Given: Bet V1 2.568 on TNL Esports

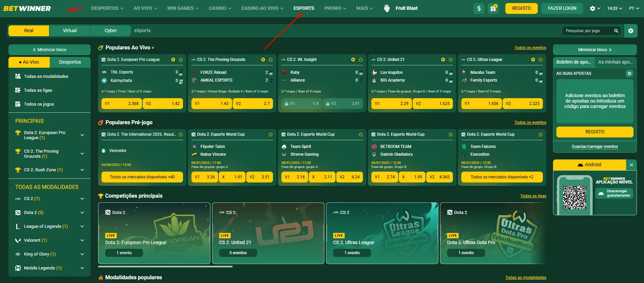Looking at the screenshot, I should tap(121, 104).
